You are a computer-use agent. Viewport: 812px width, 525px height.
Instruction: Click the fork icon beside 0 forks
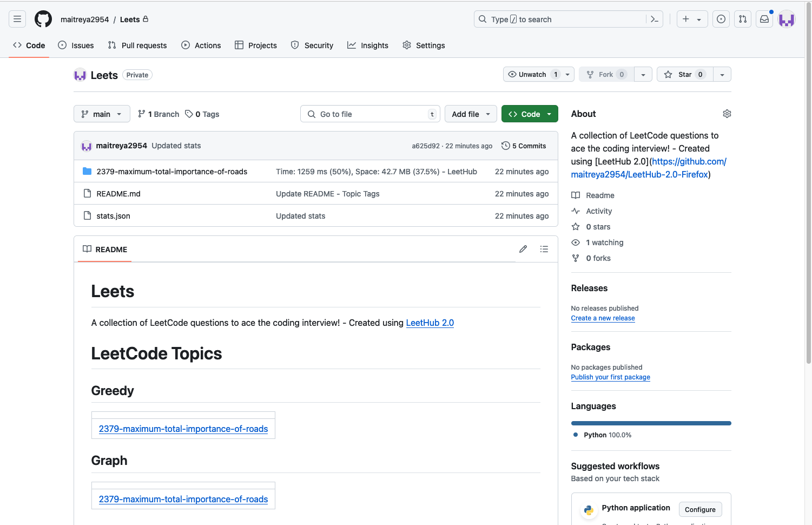point(576,258)
